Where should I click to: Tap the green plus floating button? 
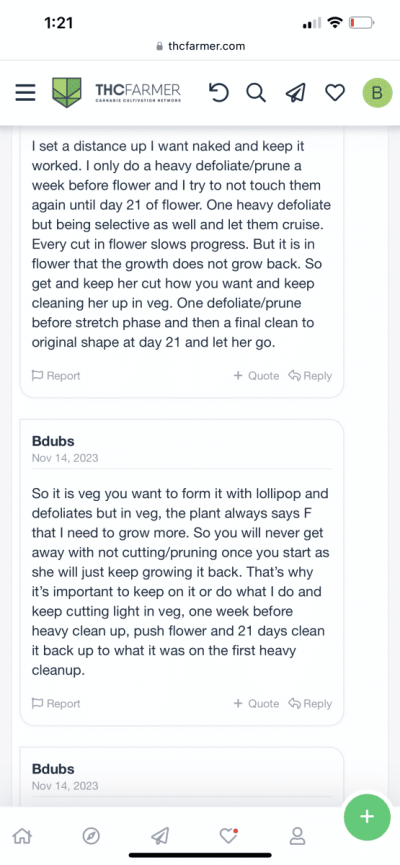(x=367, y=816)
